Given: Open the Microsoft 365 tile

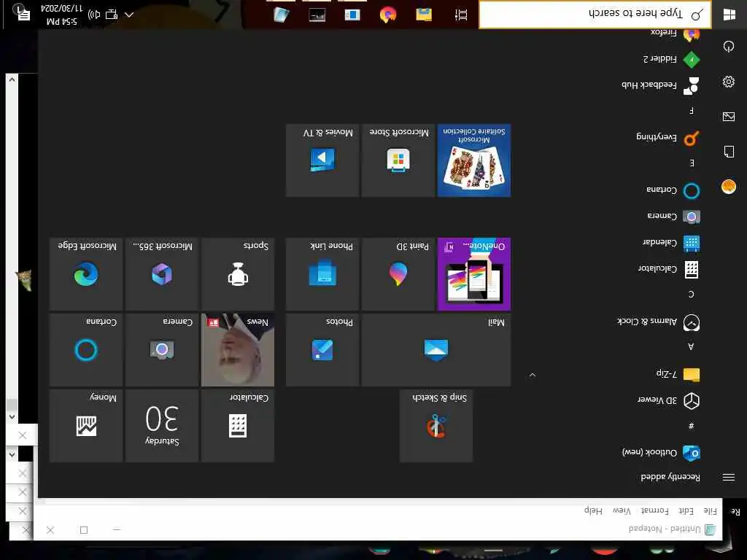Looking at the screenshot, I should point(162,274).
